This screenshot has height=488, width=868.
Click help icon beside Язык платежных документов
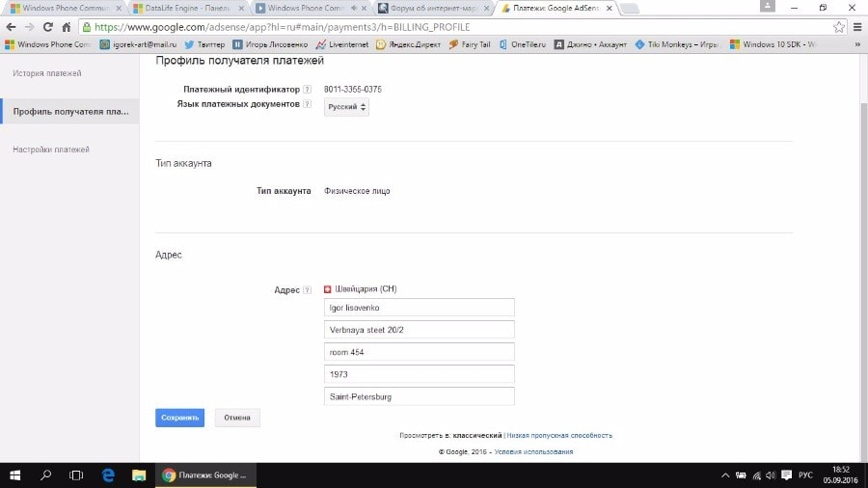[308, 104]
